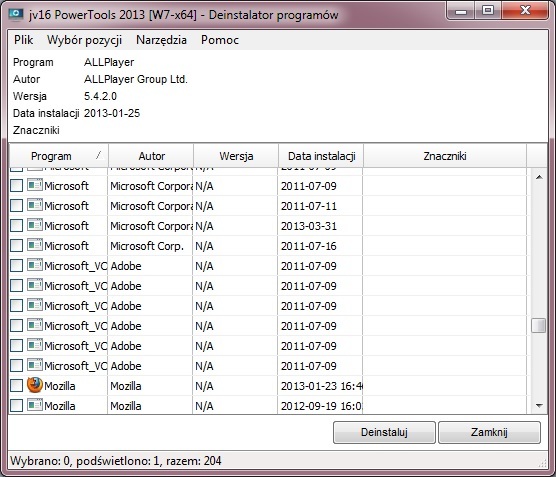Click the list scrollbar down arrow
Image resolution: width=556 pixels, height=477 pixels.
click(x=539, y=405)
